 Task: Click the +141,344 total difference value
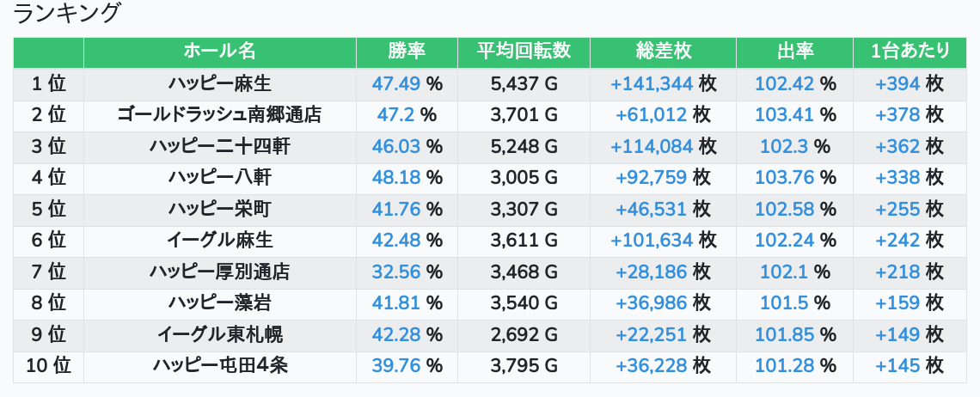[x=652, y=83]
